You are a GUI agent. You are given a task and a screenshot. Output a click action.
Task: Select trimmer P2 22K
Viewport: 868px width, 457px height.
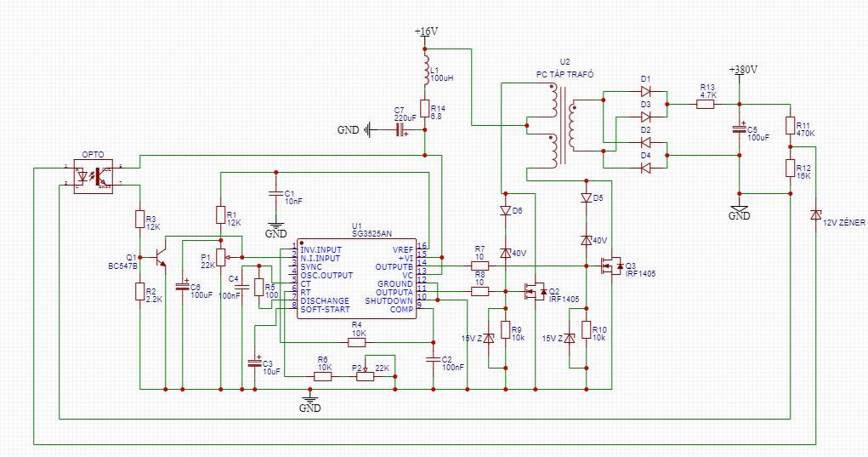click(365, 376)
